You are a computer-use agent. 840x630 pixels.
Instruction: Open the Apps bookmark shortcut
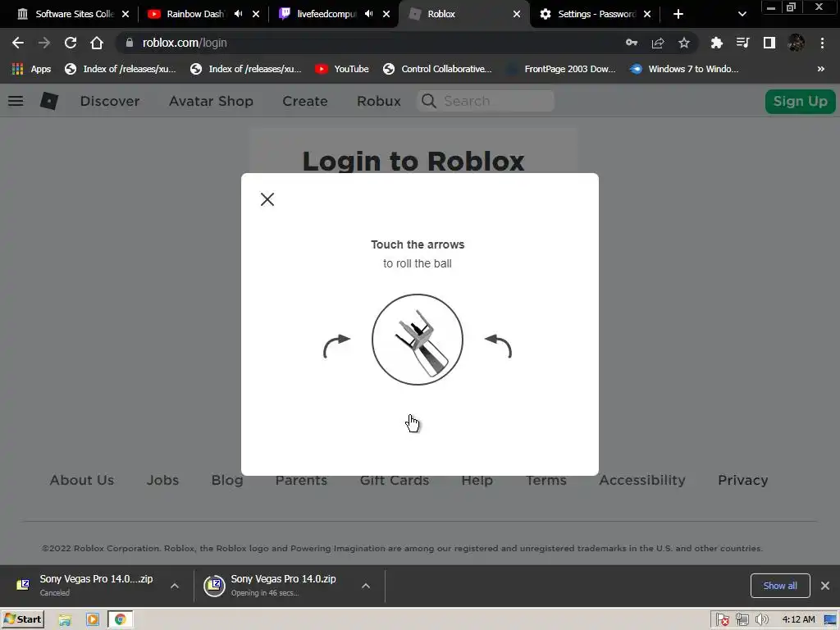click(31, 69)
